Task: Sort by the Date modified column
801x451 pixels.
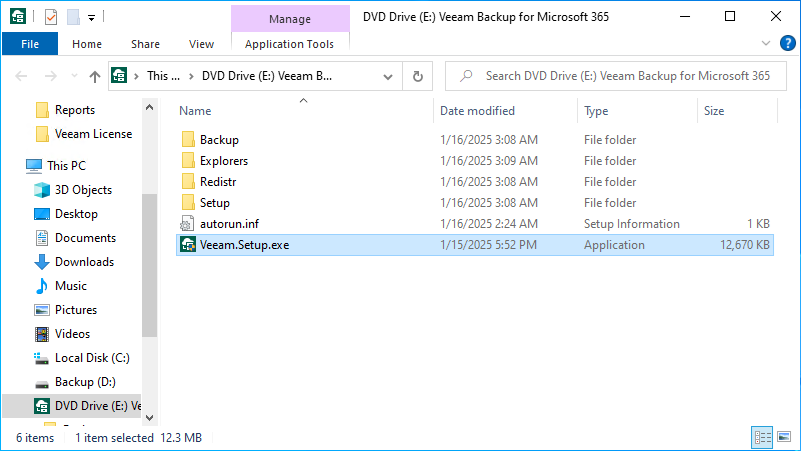Action: pos(477,111)
